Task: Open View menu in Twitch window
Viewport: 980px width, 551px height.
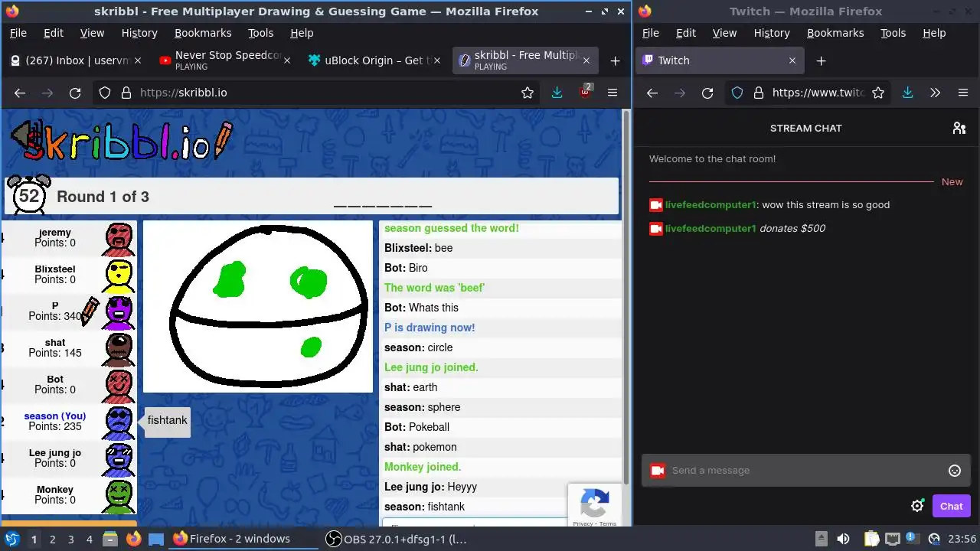Action: coord(724,33)
